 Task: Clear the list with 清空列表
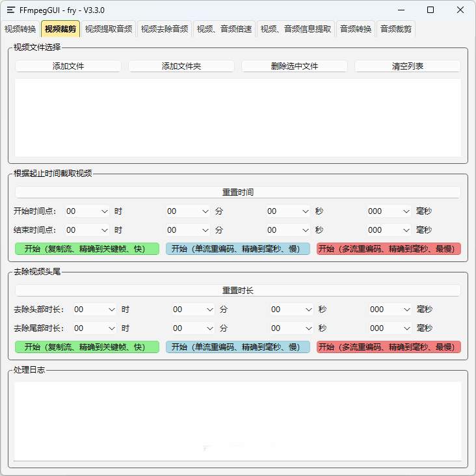pos(408,66)
